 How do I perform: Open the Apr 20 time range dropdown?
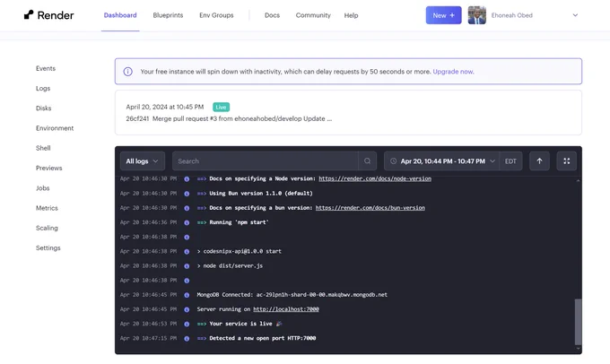tap(442, 161)
